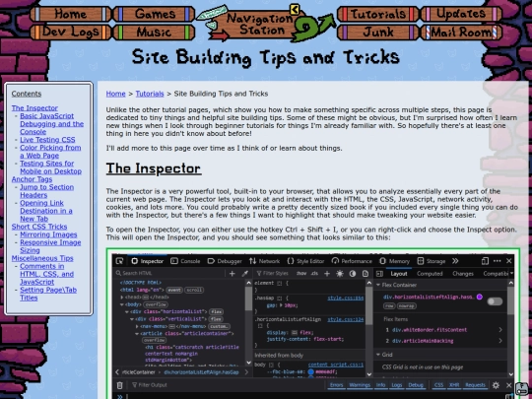This screenshot has width=532, height=399.
Task: Expand the head node in HTML tree
Action: (x=122, y=298)
